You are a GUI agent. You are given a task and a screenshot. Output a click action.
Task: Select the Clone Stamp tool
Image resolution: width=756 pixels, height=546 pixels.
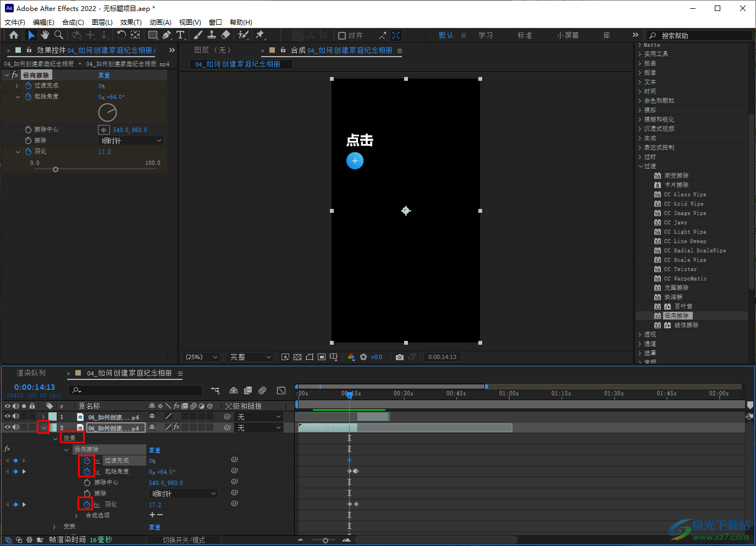coord(211,35)
